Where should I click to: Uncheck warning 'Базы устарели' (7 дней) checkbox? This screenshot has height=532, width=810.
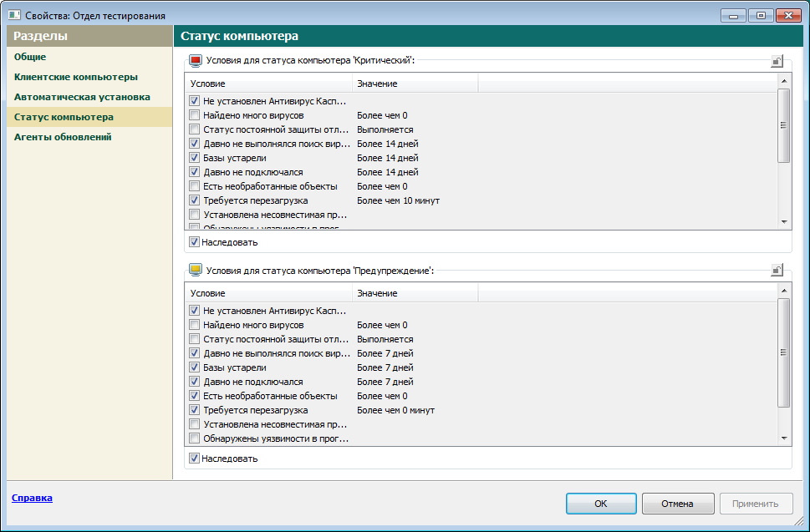194,367
